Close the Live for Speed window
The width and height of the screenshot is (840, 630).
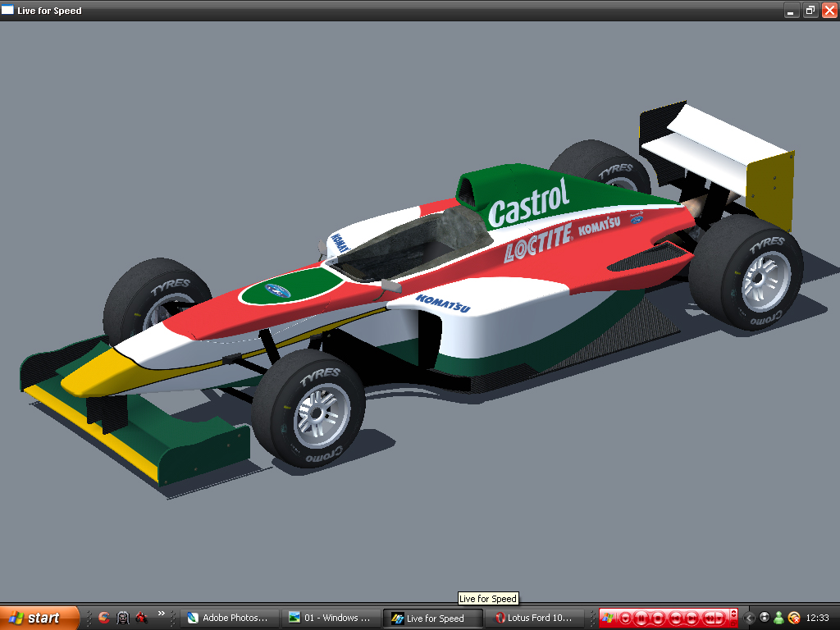pyautogui.click(x=829, y=10)
